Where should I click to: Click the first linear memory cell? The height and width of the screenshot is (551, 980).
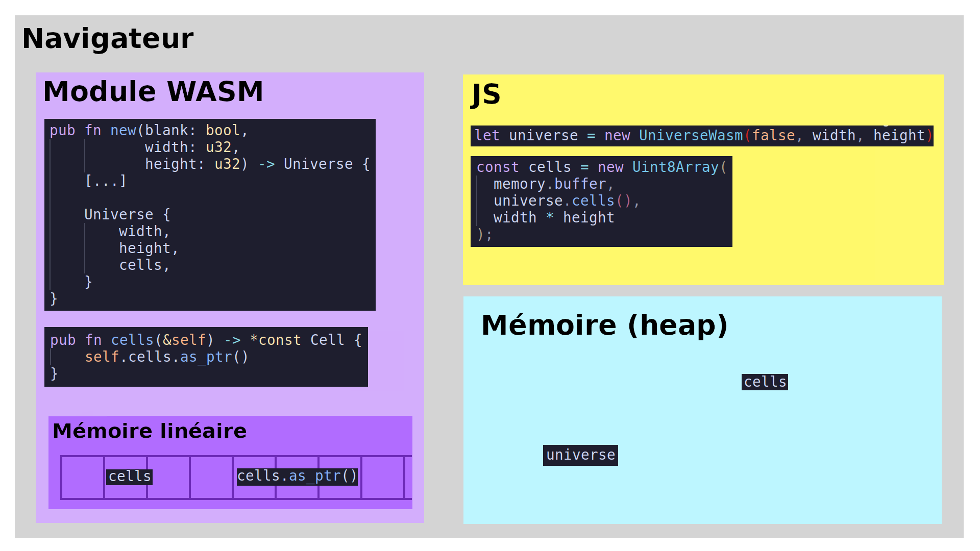[82, 478]
